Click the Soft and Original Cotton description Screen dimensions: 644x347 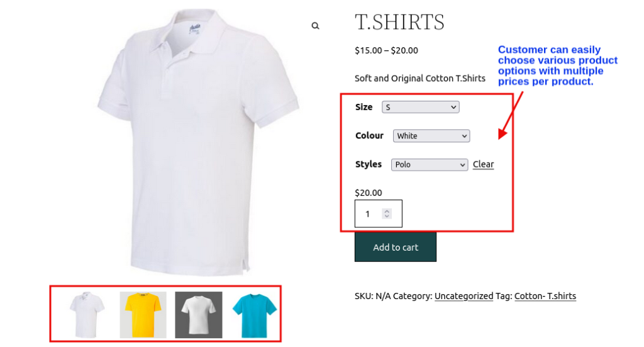[x=420, y=79]
